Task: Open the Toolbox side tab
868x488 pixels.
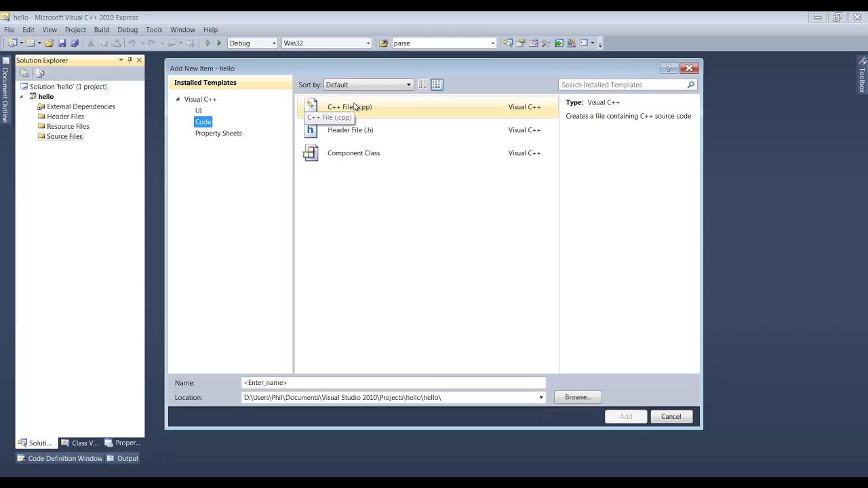Action: pos(862,75)
